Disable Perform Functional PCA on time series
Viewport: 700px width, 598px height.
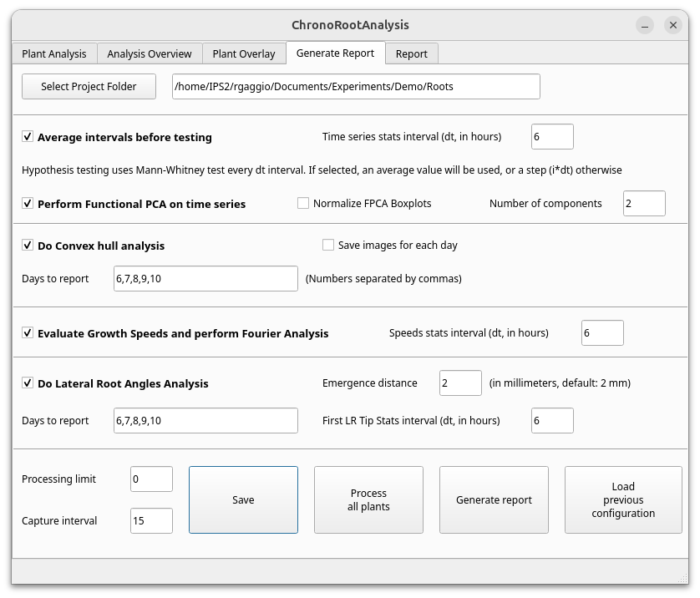coord(28,204)
